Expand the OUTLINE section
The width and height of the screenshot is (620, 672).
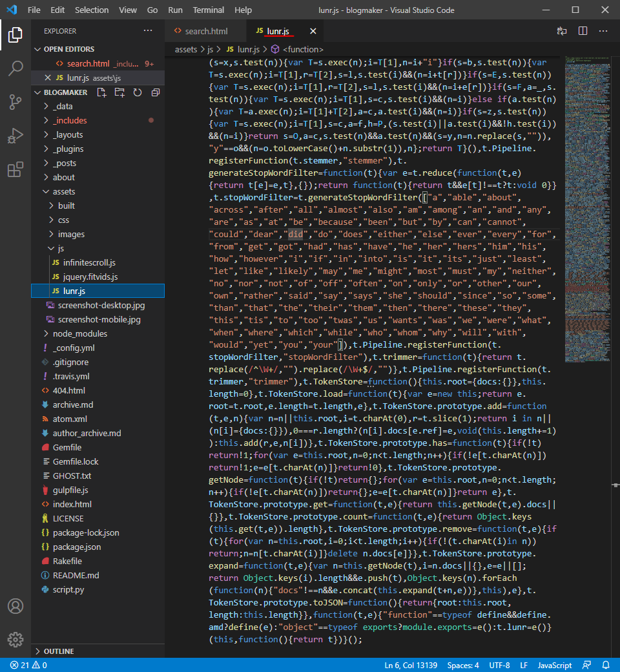coord(98,651)
